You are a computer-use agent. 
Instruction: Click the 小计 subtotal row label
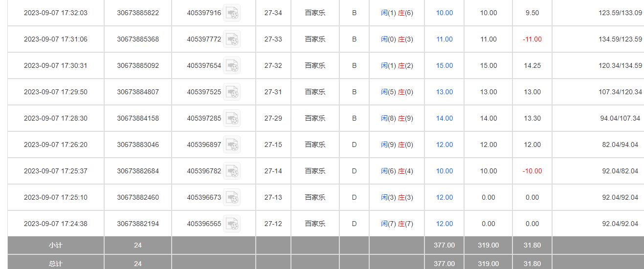pos(56,245)
